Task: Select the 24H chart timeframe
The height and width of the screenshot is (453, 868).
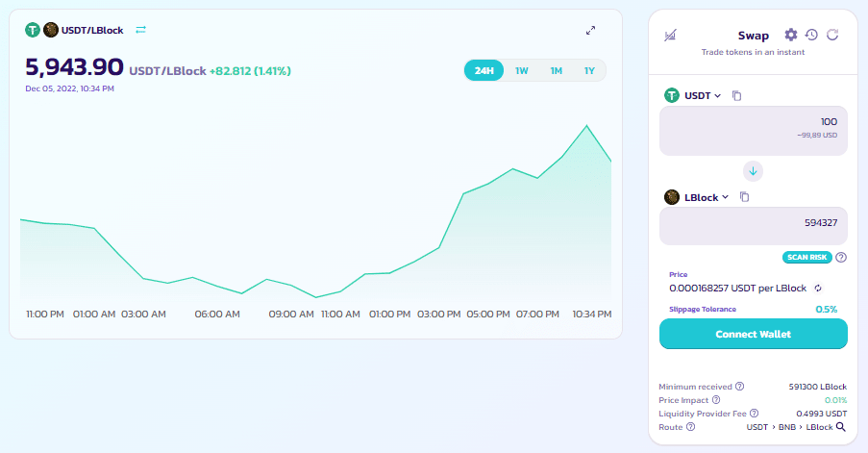Action: point(484,71)
